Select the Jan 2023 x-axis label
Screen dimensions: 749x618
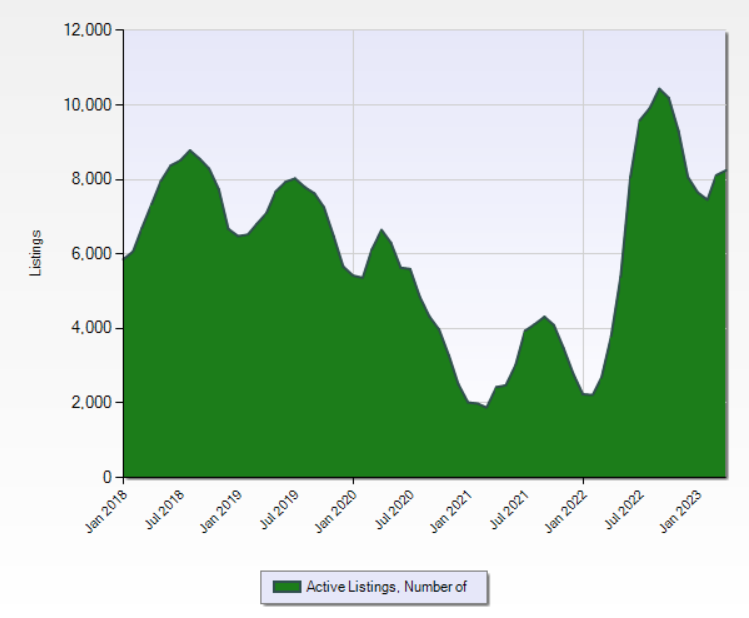point(680,507)
